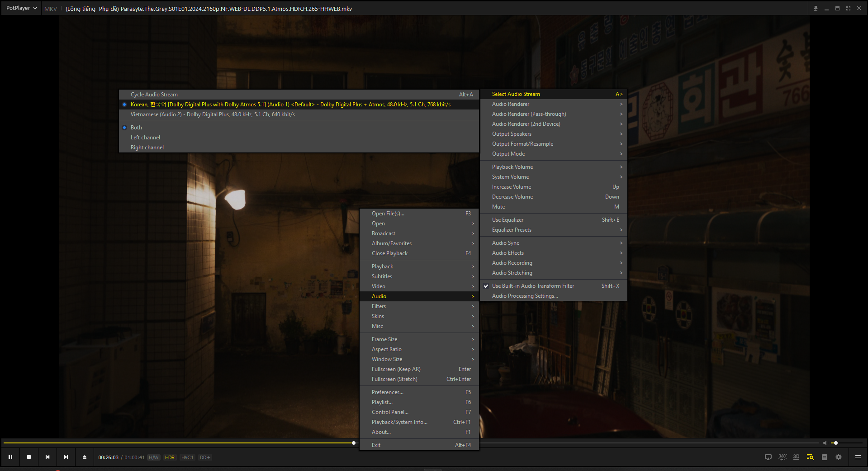Open the subtitle list icon
Screen dimensions: 868x471
click(825, 457)
